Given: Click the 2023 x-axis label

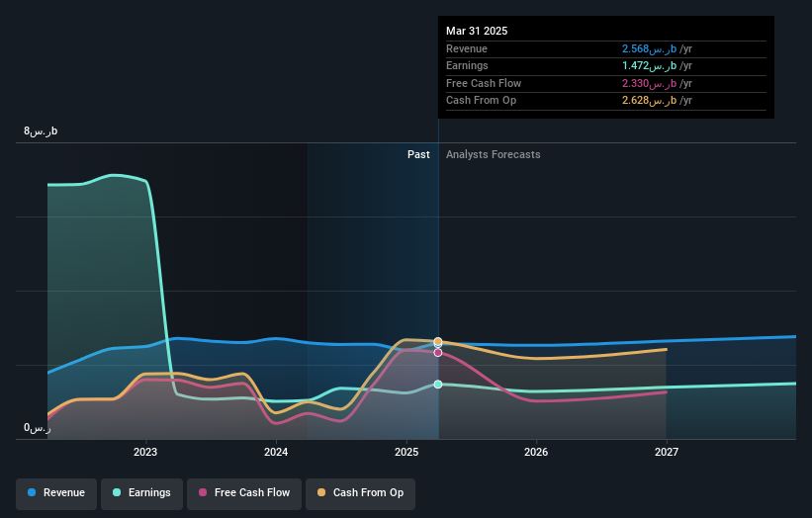Looking at the screenshot, I should (145, 453).
